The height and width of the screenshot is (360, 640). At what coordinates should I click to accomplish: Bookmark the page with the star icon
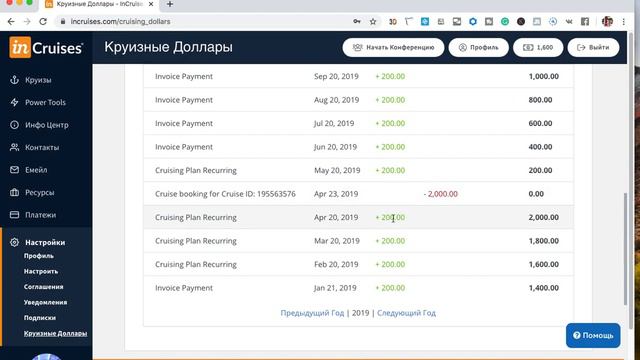click(373, 22)
